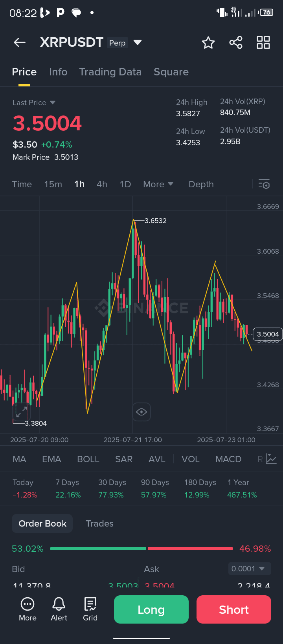Expand the XRPUSDT pair selector arrow
283x644 pixels.
(138, 42)
